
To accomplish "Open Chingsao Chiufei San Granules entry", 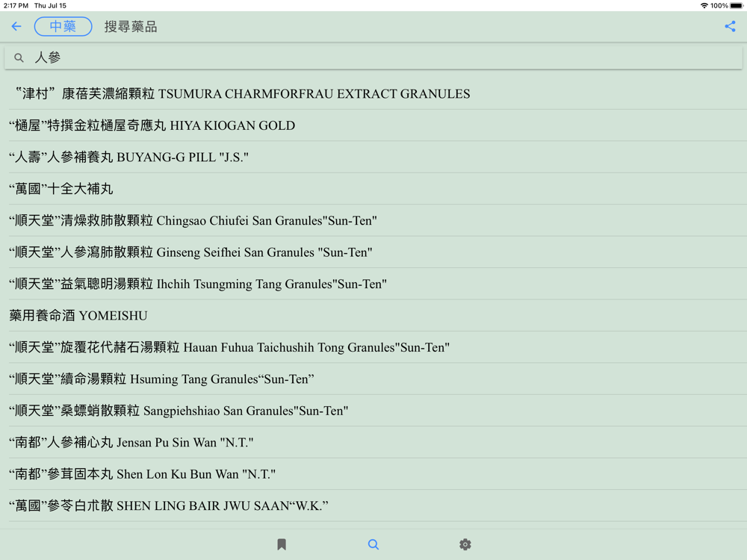I will (x=373, y=220).
